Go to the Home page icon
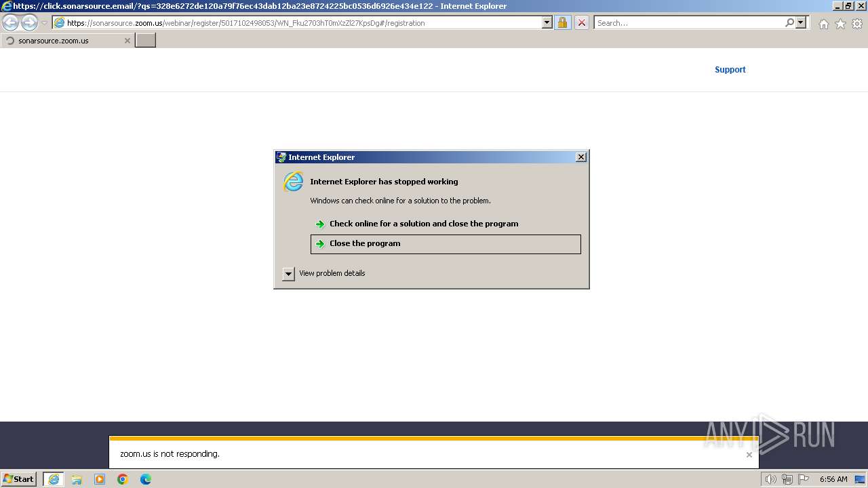 (823, 24)
